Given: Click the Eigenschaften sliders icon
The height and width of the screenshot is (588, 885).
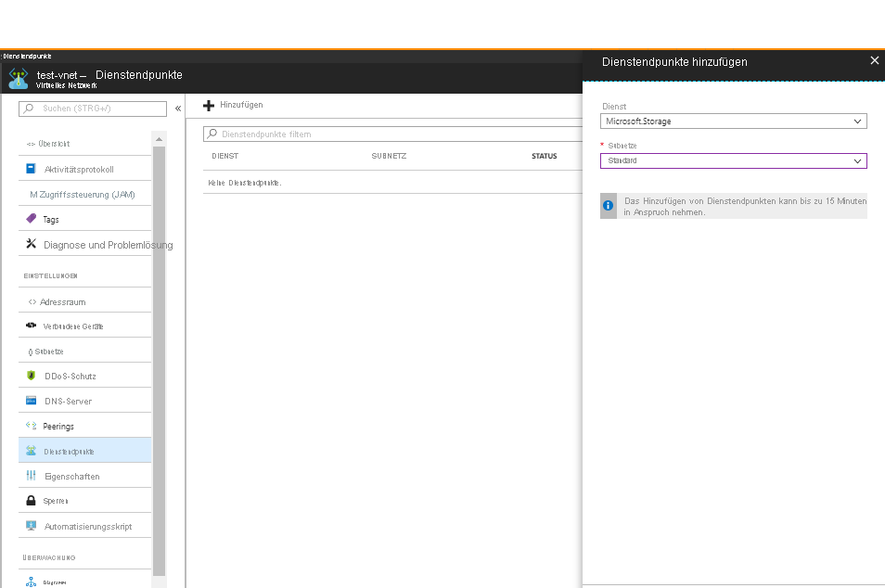Looking at the screenshot, I should click(x=31, y=476).
